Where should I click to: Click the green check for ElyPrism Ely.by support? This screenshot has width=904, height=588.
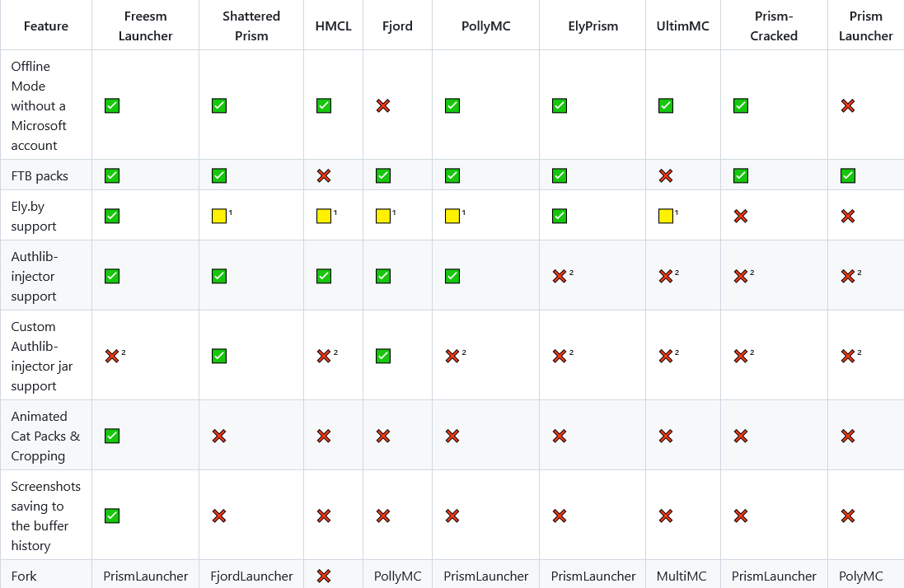(560, 216)
